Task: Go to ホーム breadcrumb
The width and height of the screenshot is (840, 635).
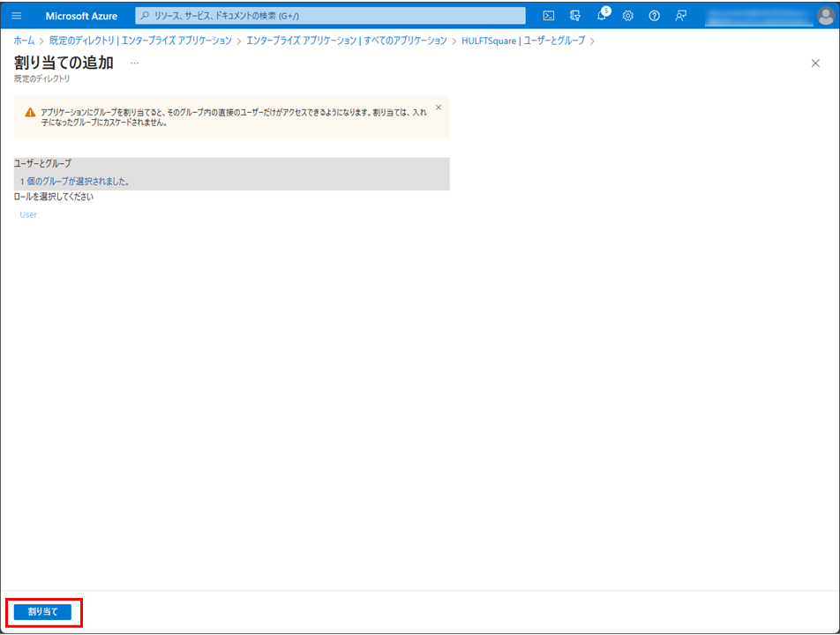Action: pos(24,41)
